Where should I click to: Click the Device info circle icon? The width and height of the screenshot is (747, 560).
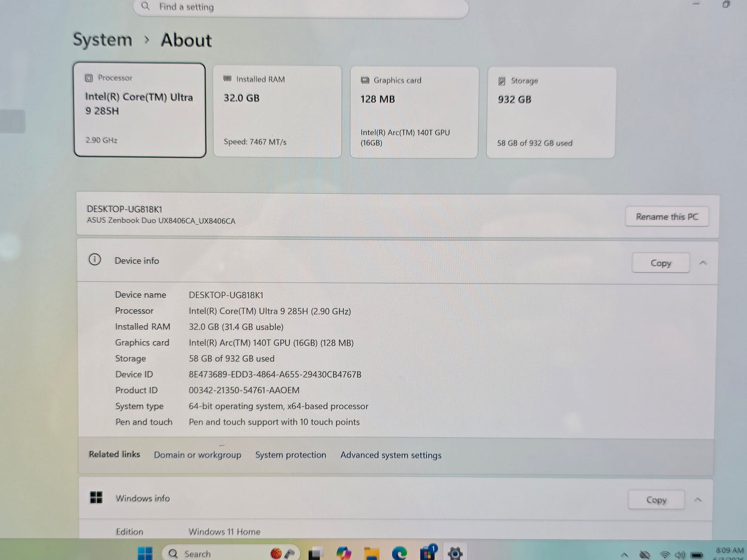coord(95,259)
